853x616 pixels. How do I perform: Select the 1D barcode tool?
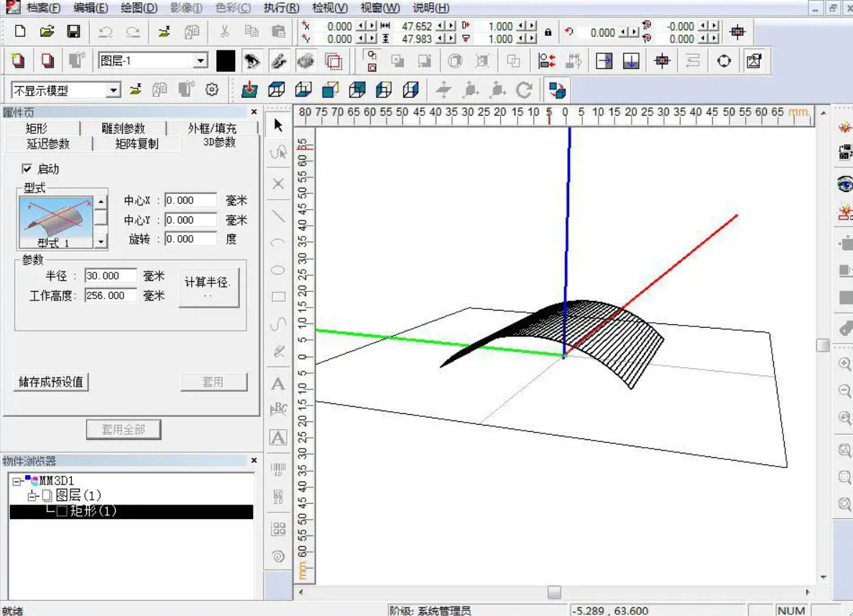pyautogui.click(x=278, y=467)
